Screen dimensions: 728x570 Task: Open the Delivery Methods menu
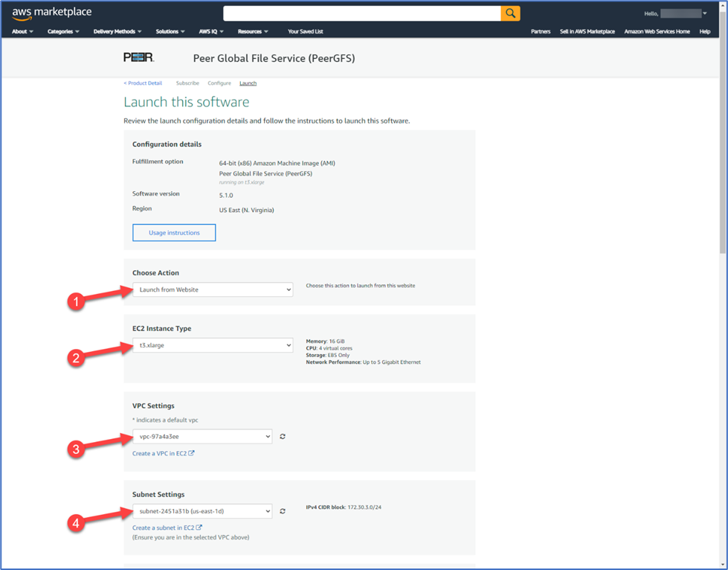[x=117, y=31]
